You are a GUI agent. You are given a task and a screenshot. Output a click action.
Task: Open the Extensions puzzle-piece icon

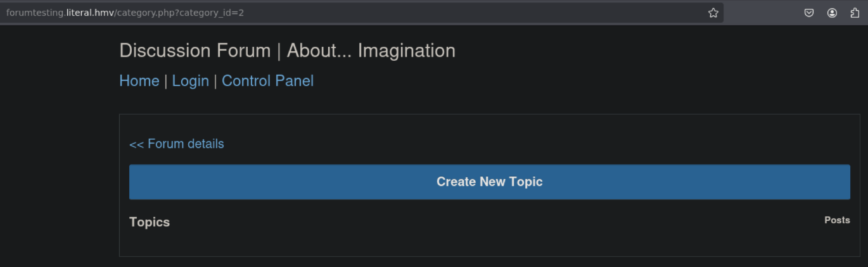[x=855, y=13]
